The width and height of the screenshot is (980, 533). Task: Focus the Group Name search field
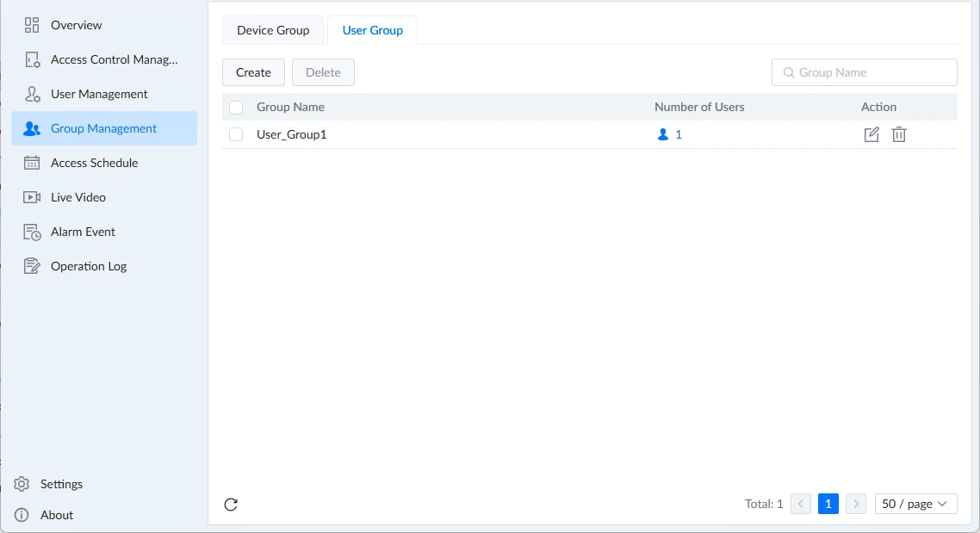tap(865, 72)
